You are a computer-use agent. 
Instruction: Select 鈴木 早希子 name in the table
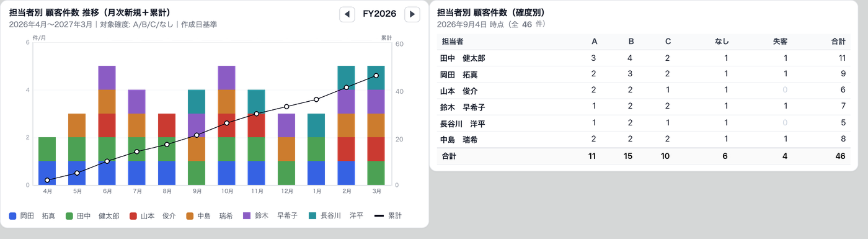click(463, 107)
